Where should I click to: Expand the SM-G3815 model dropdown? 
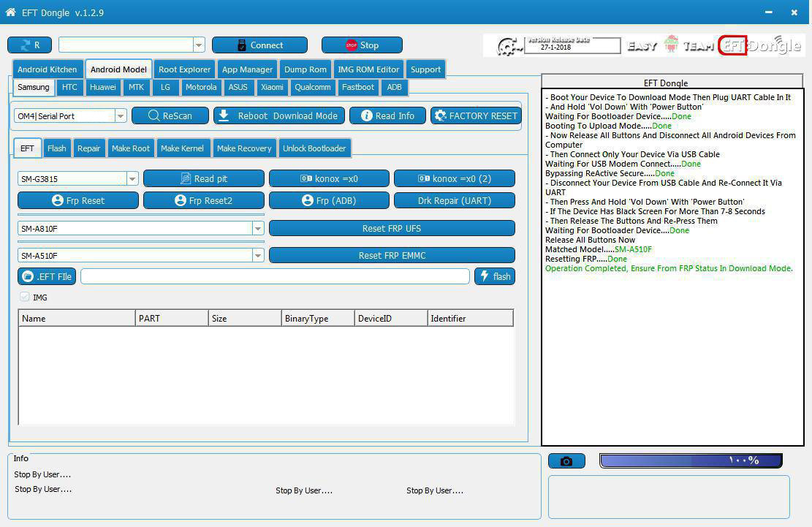point(132,179)
